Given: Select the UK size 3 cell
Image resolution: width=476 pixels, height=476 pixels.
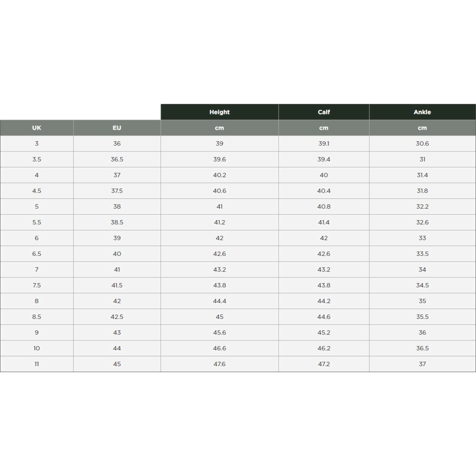Looking at the screenshot, I should click(37, 144).
